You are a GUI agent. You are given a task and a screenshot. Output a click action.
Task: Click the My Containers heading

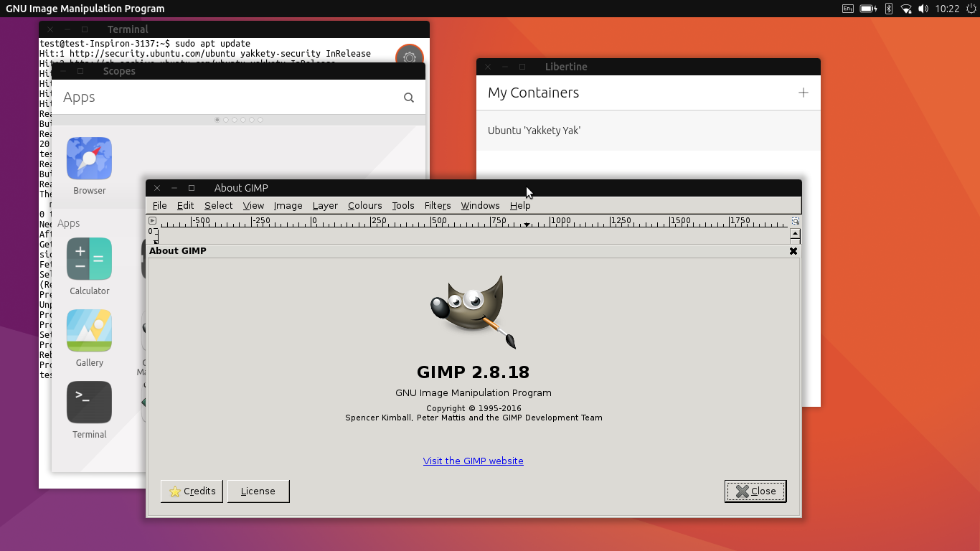pyautogui.click(x=533, y=93)
